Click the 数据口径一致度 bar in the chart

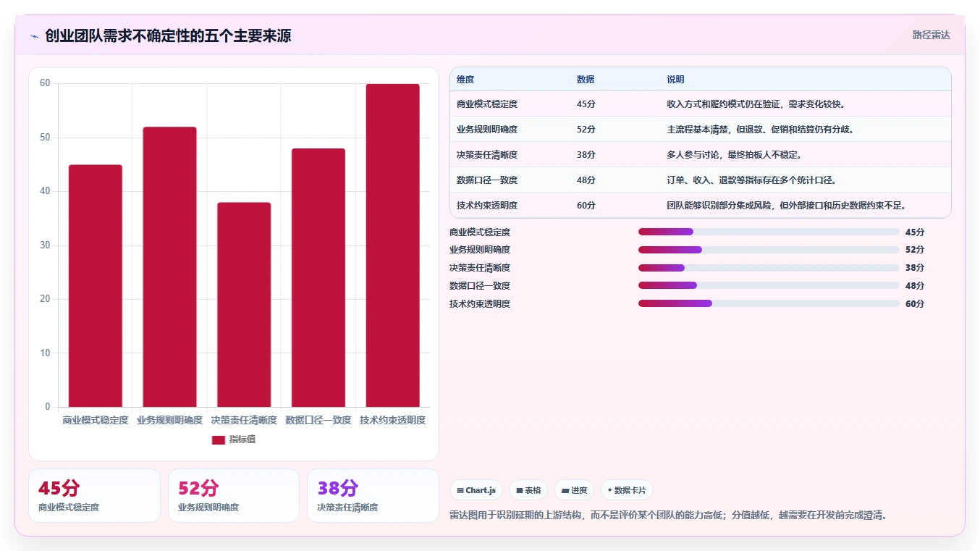(318, 278)
